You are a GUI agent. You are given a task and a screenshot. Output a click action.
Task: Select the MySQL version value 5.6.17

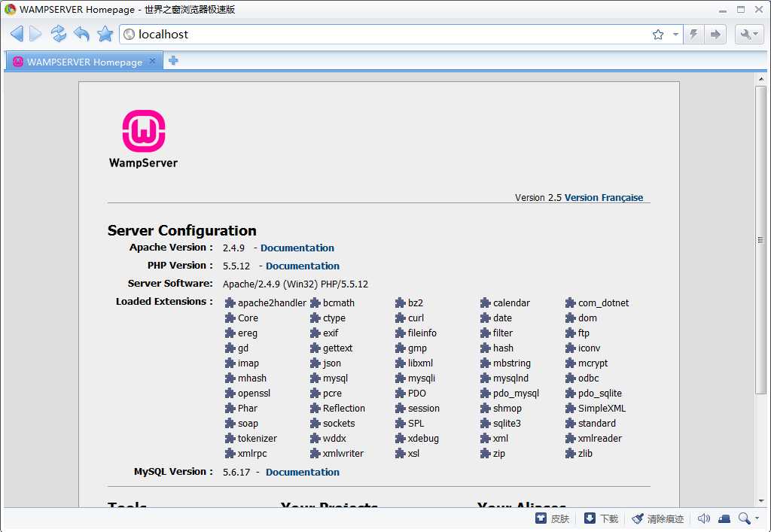pyautogui.click(x=236, y=472)
